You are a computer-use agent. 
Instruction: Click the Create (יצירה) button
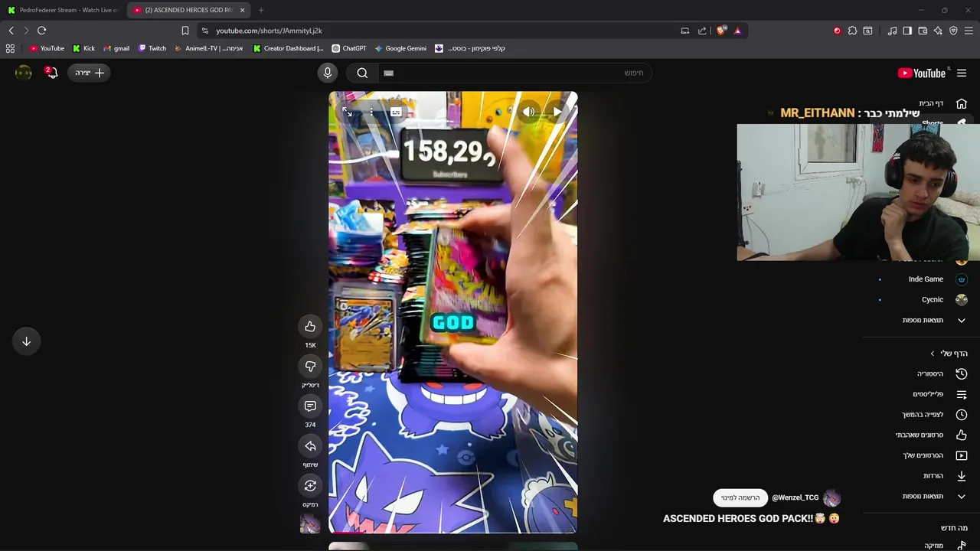90,73
